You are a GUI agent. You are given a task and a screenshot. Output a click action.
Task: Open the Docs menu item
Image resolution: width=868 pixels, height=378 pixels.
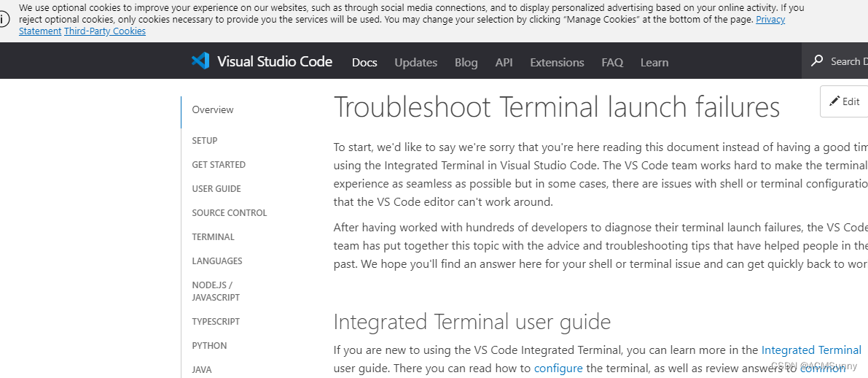pyautogui.click(x=364, y=62)
